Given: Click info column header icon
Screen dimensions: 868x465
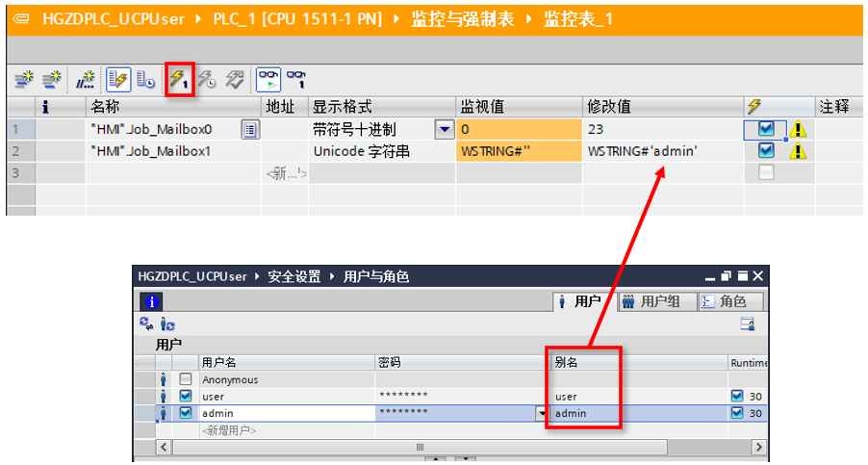Looking at the screenshot, I should click(45, 107).
